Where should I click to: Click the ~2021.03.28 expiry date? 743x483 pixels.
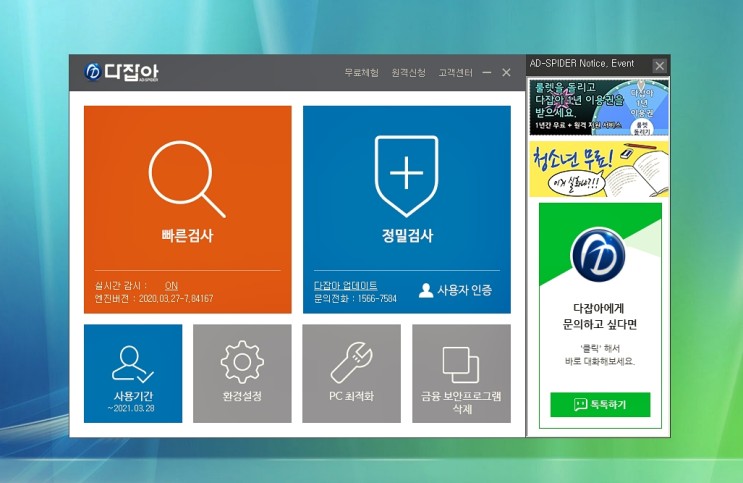click(x=131, y=408)
